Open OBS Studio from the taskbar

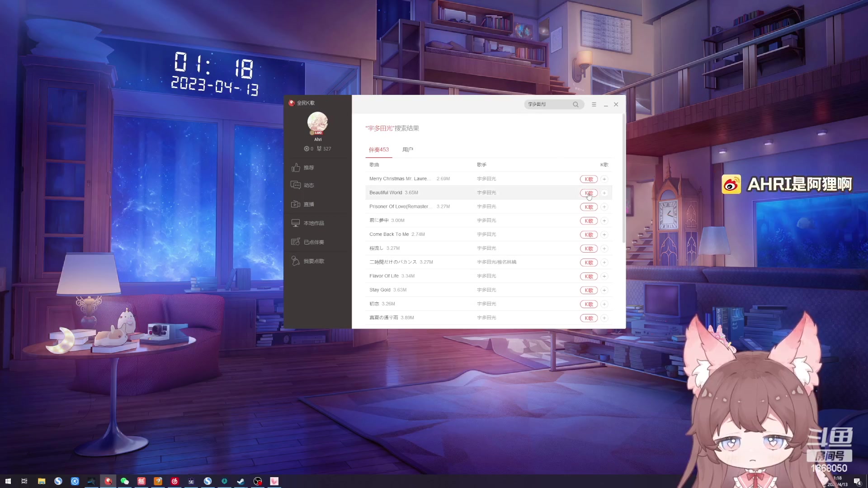[258, 481]
